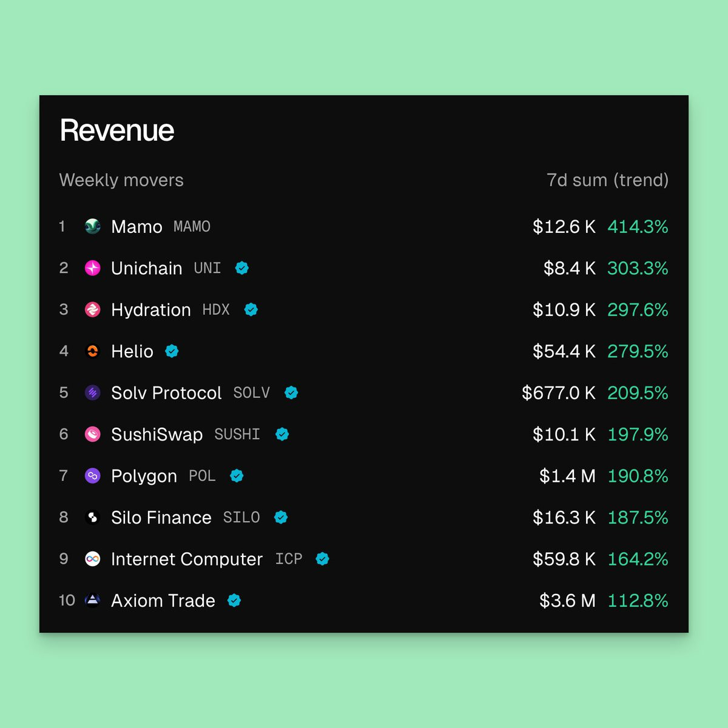Viewport: 728px width, 728px height.
Task: Click the ICP ticker symbol
Action: (x=289, y=559)
